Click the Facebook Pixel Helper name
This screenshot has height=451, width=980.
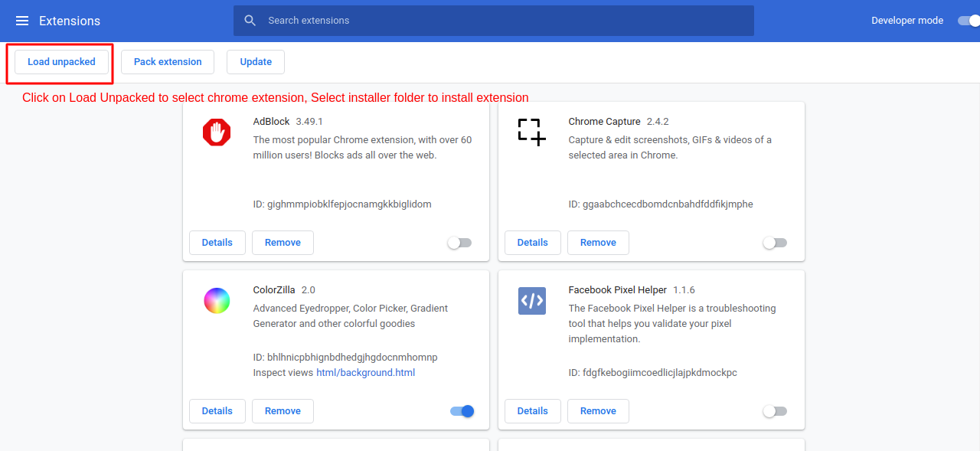coord(618,290)
